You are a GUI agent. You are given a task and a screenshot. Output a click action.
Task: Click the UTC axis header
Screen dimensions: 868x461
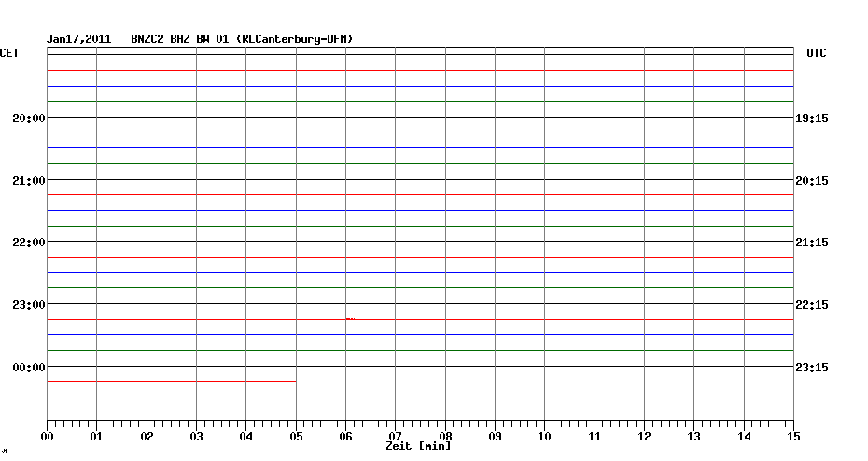[816, 54]
